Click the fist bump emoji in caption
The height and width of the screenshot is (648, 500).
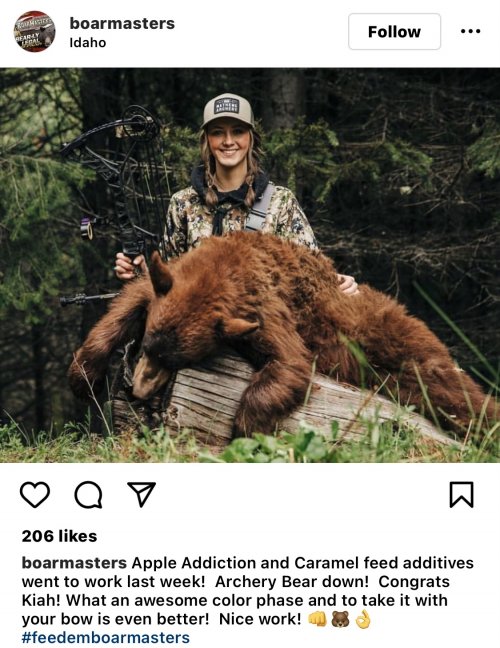(x=317, y=619)
